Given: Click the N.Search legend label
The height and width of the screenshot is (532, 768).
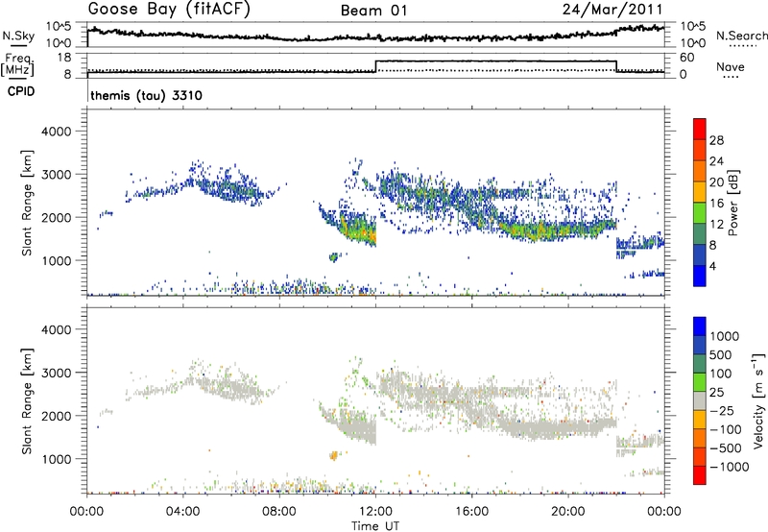Looking at the screenshot, I should [741, 36].
